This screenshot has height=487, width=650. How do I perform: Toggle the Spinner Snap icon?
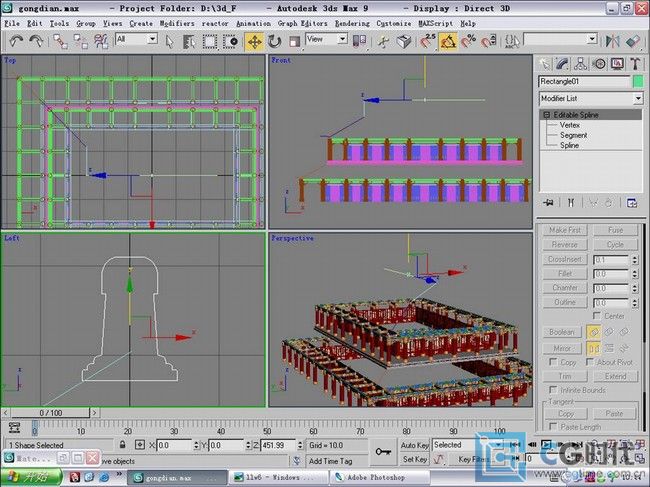tap(489, 41)
